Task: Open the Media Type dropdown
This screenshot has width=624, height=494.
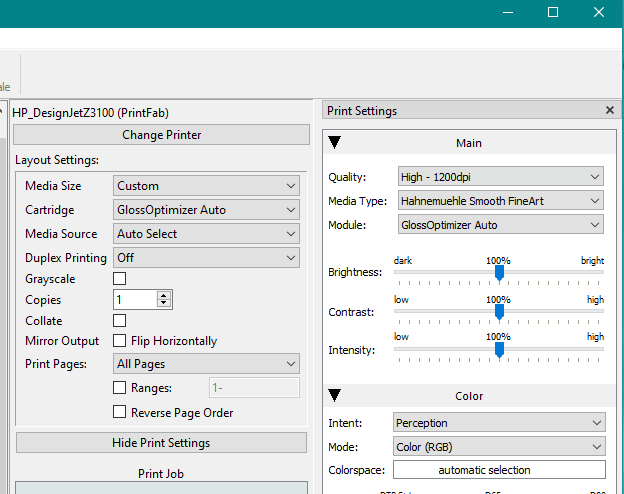Action: pos(501,201)
